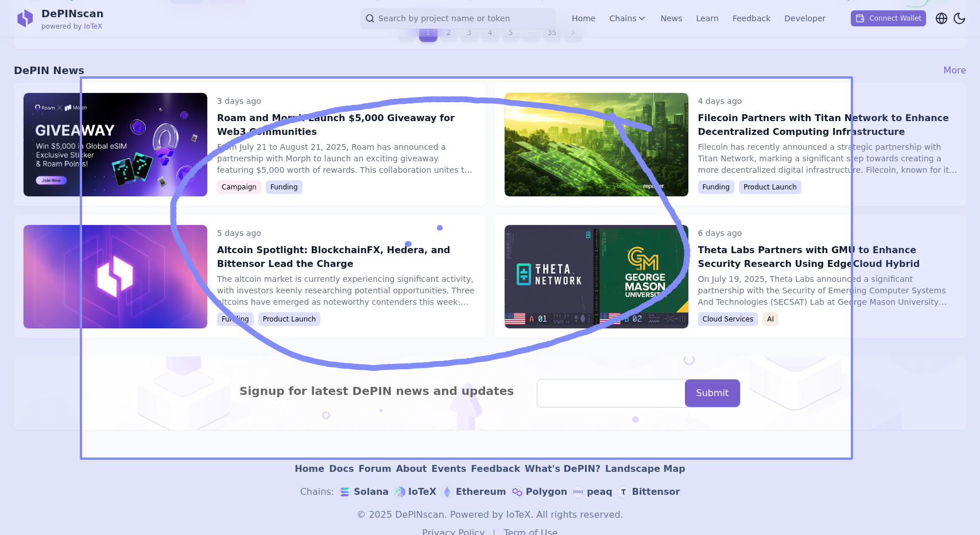Open the Developer menu item
The image size is (980, 535).
tap(804, 18)
